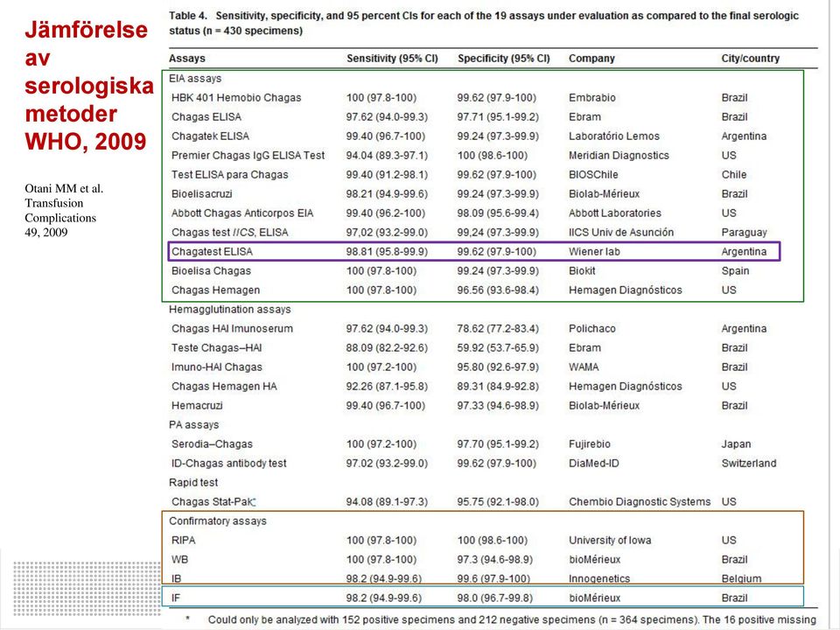Select "Premier Chagas IgG ELISA Test"
Viewport: 840px width, 630px height.
tap(248, 156)
